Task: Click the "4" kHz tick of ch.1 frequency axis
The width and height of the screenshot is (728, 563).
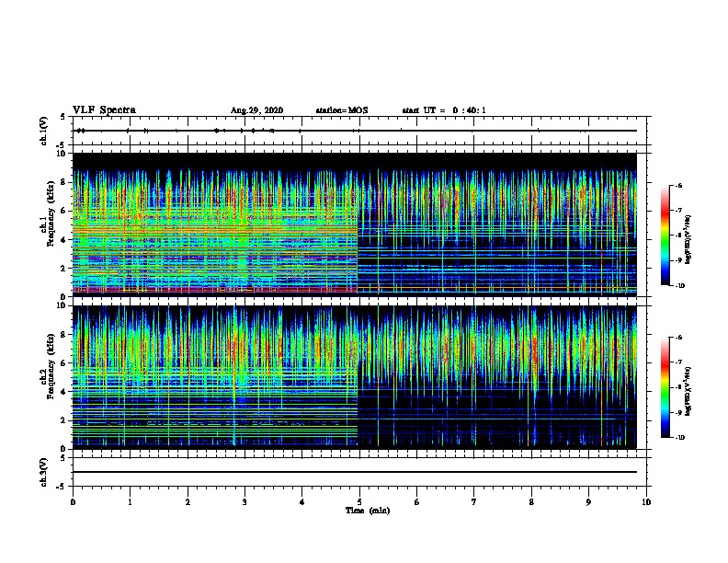Action: (65, 240)
